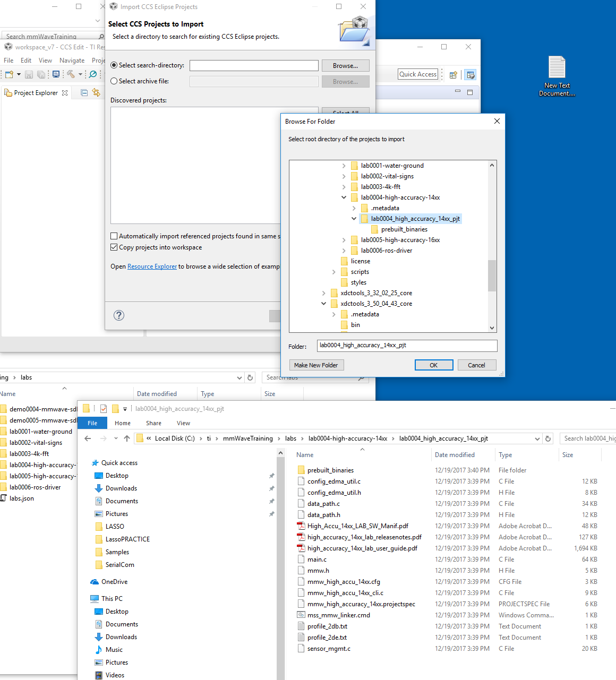This screenshot has height=680, width=616.
Task: Click the teal search icon in CCS toolbar
Action: pos(93,74)
